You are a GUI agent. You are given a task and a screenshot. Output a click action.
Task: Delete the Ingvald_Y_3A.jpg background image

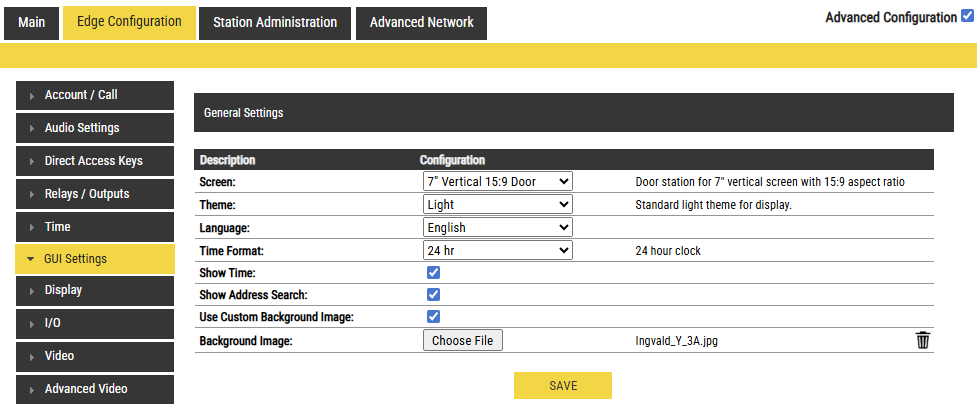coord(922,341)
